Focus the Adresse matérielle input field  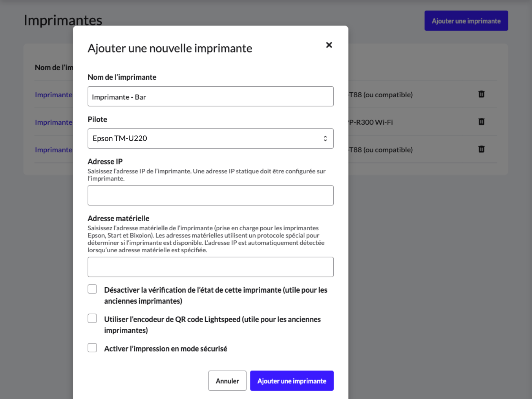click(x=211, y=267)
